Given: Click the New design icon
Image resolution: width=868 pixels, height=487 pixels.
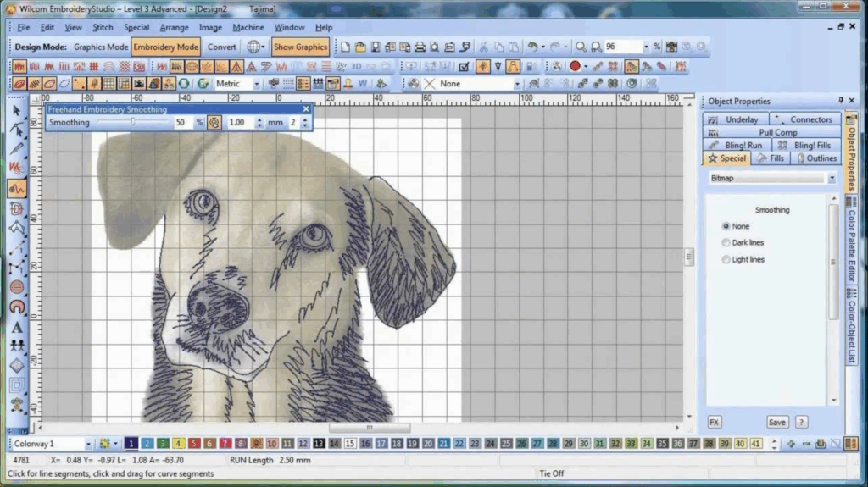Looking at the screenshot, I should 346,47.
